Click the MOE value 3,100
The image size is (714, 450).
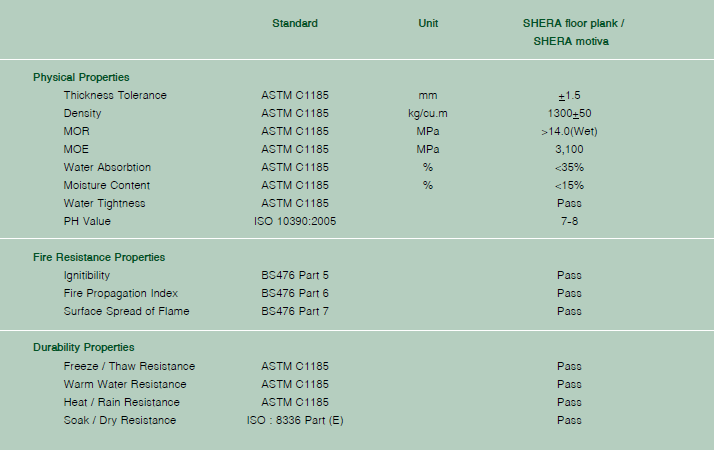569,149
